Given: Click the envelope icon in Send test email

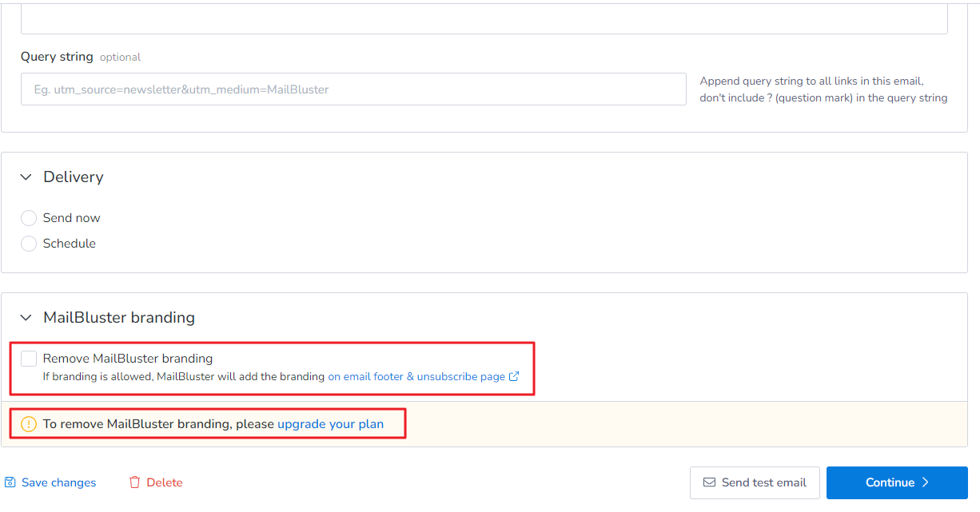Looking at the screenshot, I should point(709,482).
